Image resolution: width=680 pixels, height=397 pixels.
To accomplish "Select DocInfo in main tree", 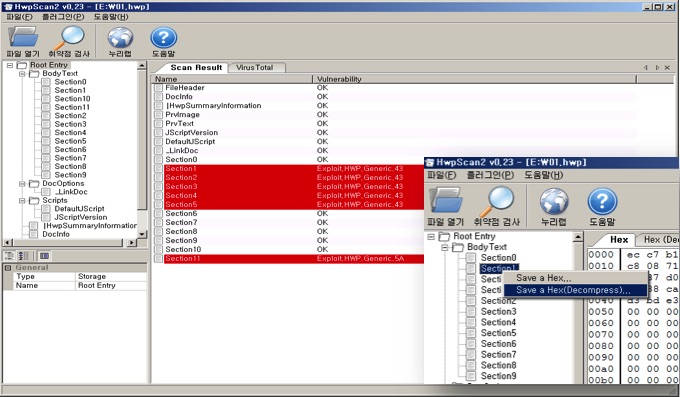I will pyautogui.click(x=56, y=234).
